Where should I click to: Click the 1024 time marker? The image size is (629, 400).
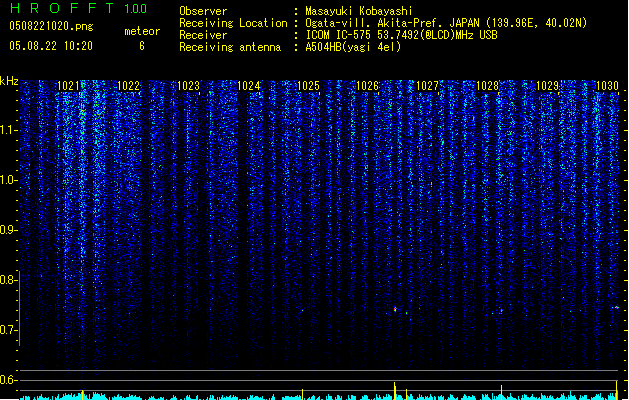(248, 86)
